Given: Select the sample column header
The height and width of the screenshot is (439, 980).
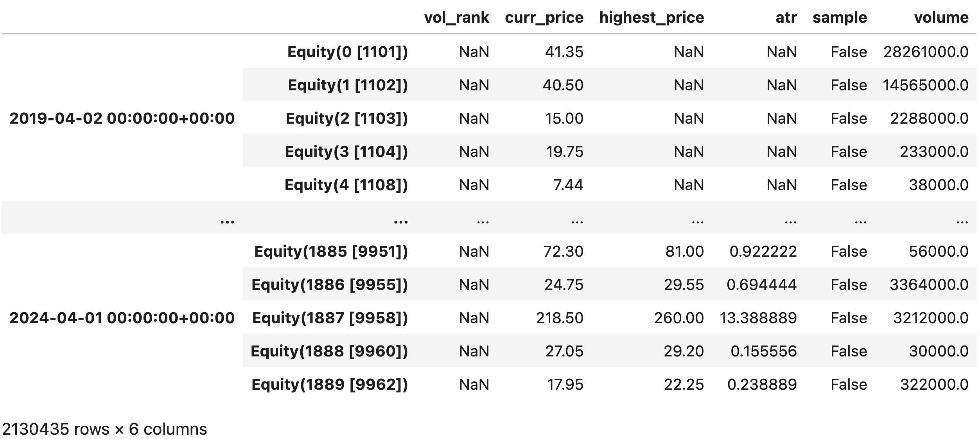Looking at the screenshot, I should (x=840, y=18).
